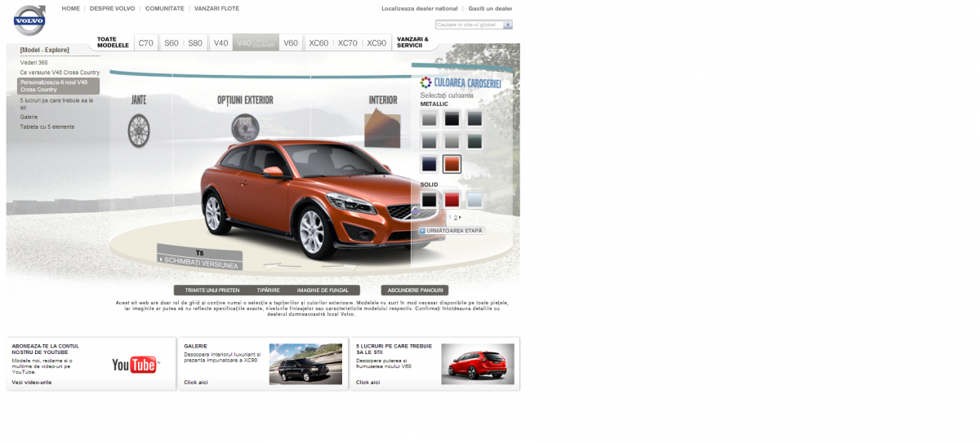Go to next color page arrow
The height and width of the screenshot is (443, 980).
[x=460, y=218]
